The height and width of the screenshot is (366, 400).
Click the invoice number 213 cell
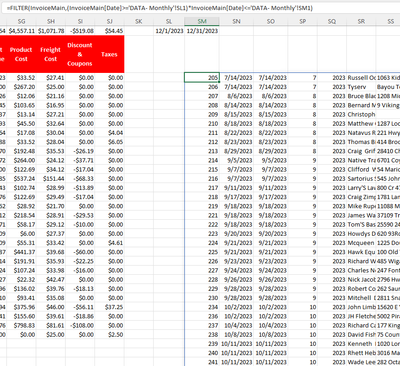pyautogui.click(x=202, y=151)
